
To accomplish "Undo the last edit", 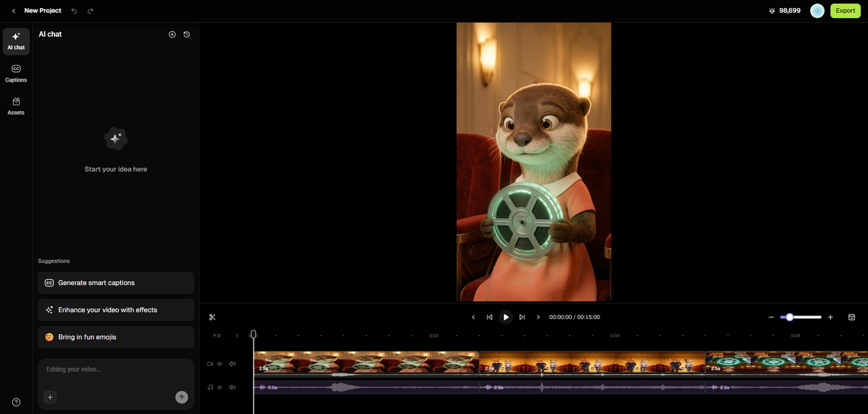I will tap(74, 11).
